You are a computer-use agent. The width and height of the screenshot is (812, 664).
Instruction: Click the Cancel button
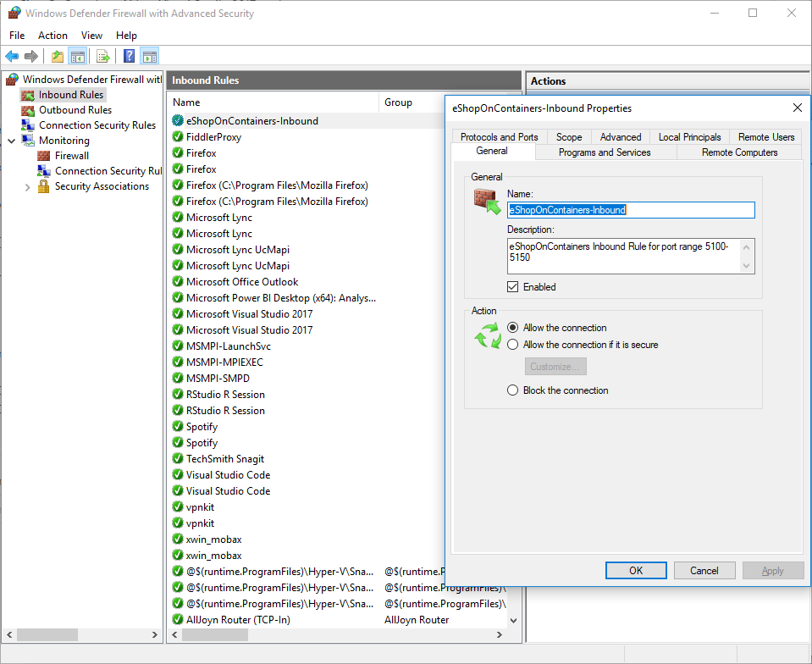click(x=704, y=570)
